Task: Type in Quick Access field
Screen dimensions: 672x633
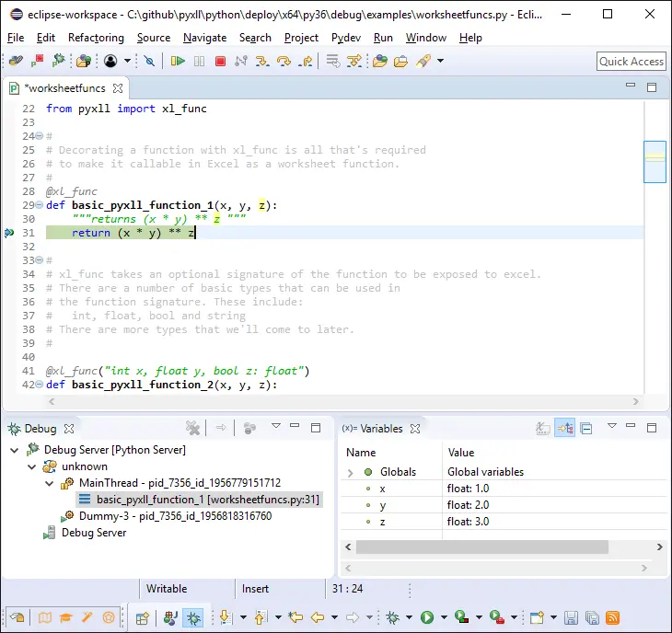Action: pos(631,62)
